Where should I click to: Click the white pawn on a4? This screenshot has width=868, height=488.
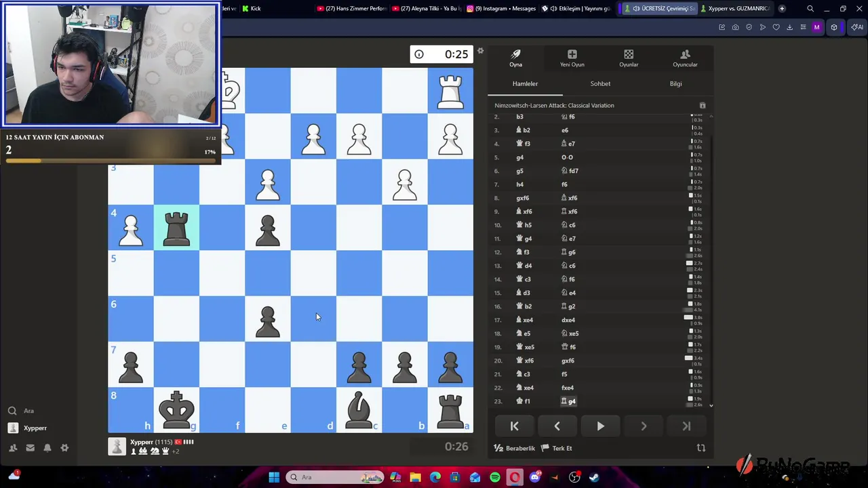pyautogui.click(x=131, y=228)
